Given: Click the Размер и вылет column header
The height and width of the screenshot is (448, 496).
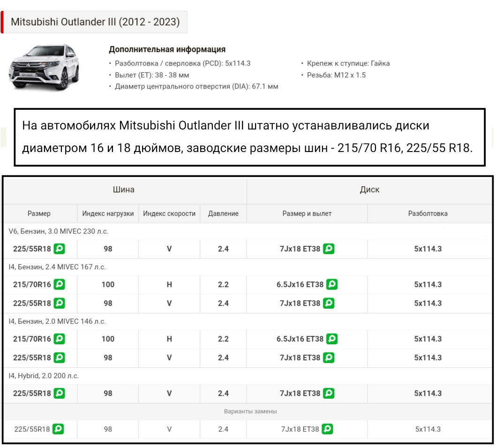Looking at the screenshot, I should 307,213.
